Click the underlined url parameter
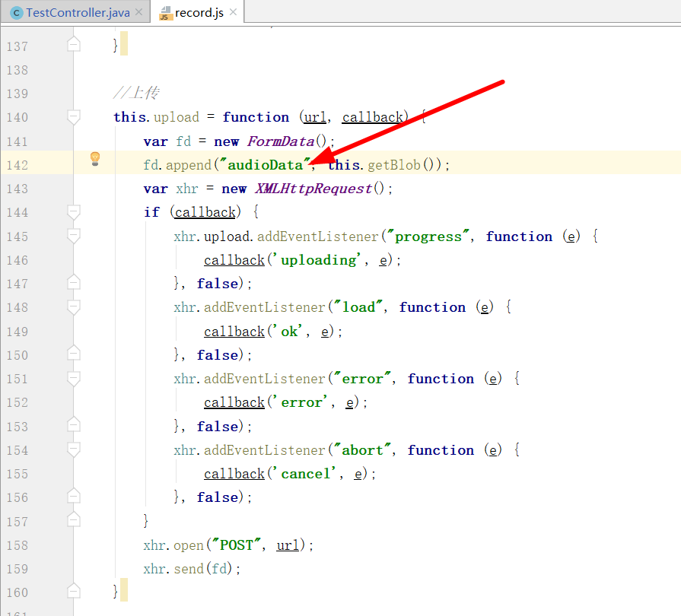 pyautogui.click(x=314, y=117)
